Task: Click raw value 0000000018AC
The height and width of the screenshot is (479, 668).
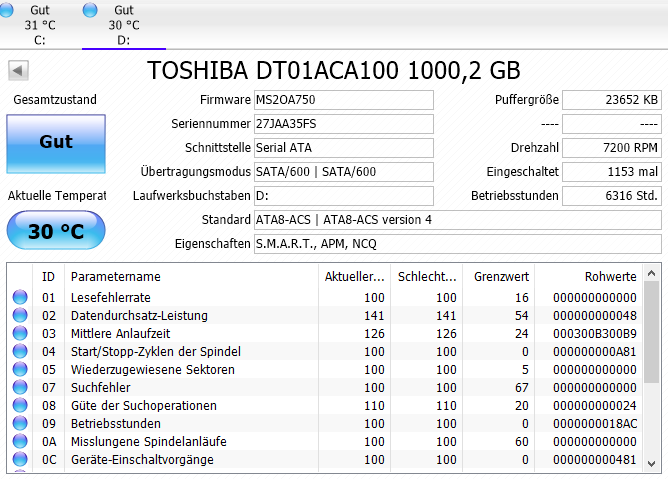Action: click(595, 424)
